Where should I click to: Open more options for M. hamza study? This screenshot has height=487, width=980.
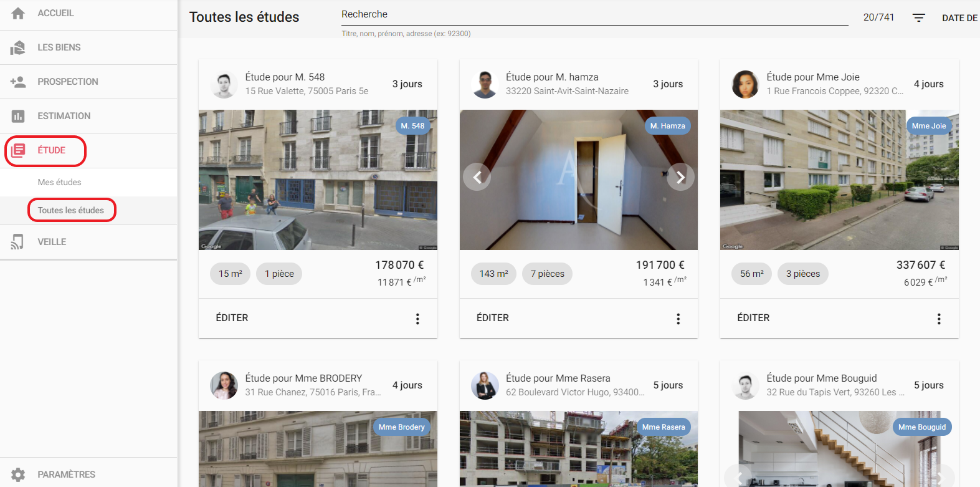coord(678,319)
